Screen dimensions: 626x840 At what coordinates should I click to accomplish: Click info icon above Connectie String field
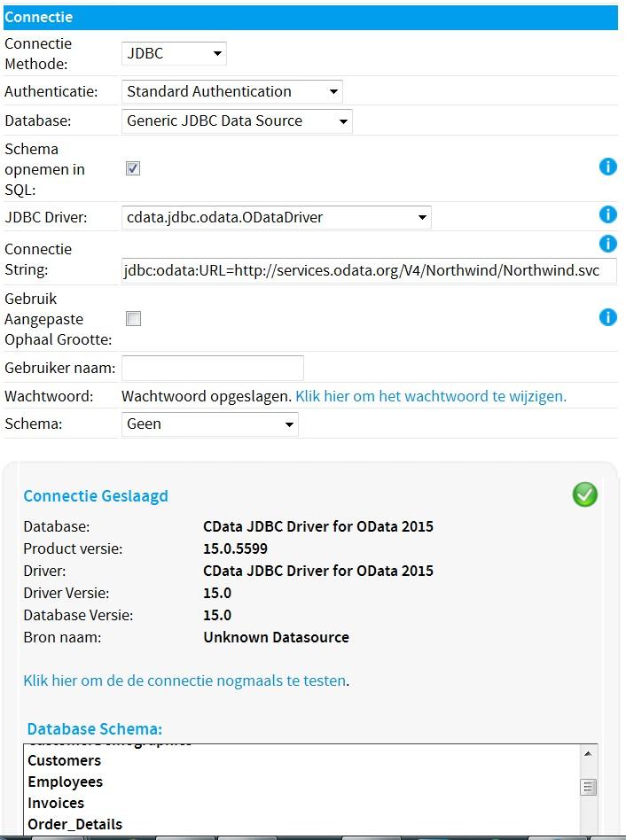607,244
